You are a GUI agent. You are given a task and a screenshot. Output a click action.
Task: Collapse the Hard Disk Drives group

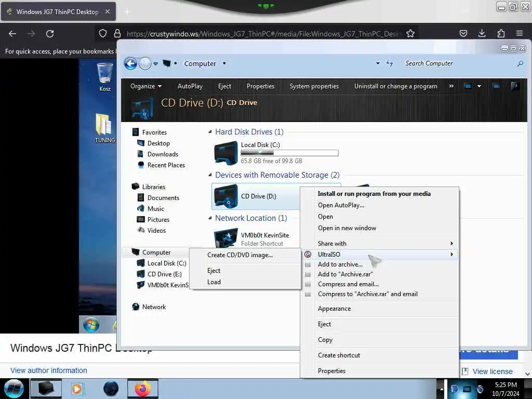[210, 131]
